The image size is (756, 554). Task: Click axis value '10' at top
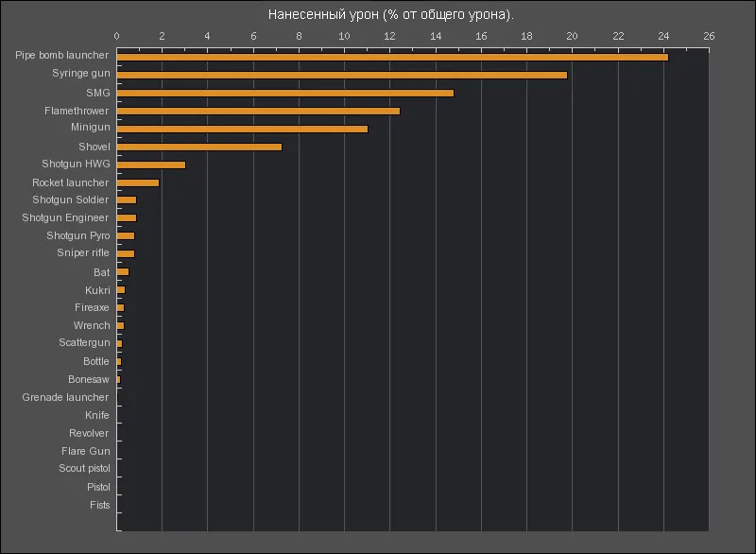click(344, 36)
